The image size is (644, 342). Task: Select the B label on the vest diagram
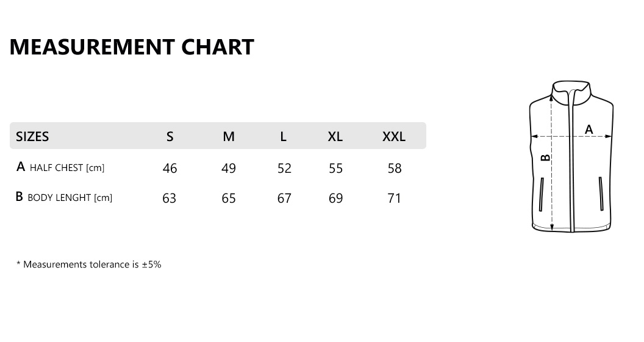[x=545, y=157]
